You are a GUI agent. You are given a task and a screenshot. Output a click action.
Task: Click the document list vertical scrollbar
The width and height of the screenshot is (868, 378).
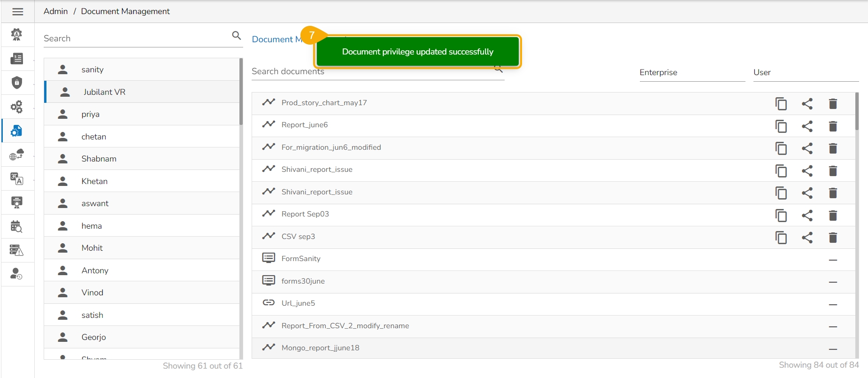coord(857,112)
